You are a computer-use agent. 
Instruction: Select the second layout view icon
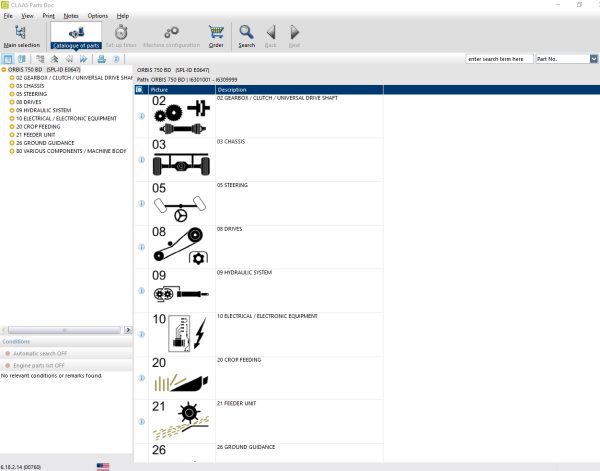22,59
